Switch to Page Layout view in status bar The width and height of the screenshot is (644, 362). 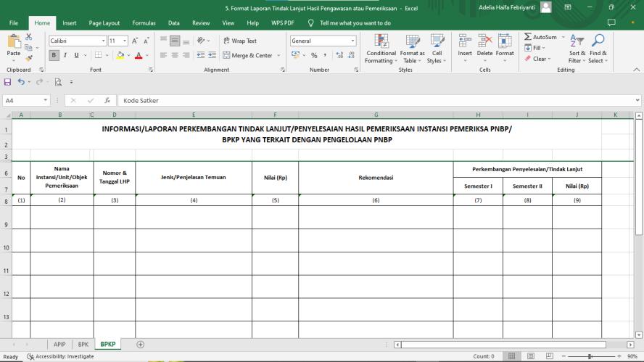coord(531,356)
